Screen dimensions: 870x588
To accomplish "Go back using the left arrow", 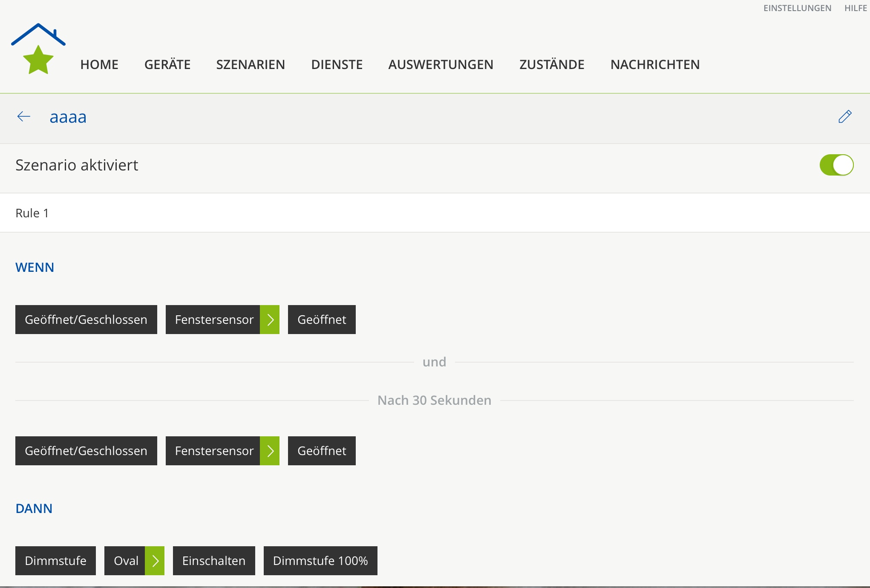I will (24, 117).
